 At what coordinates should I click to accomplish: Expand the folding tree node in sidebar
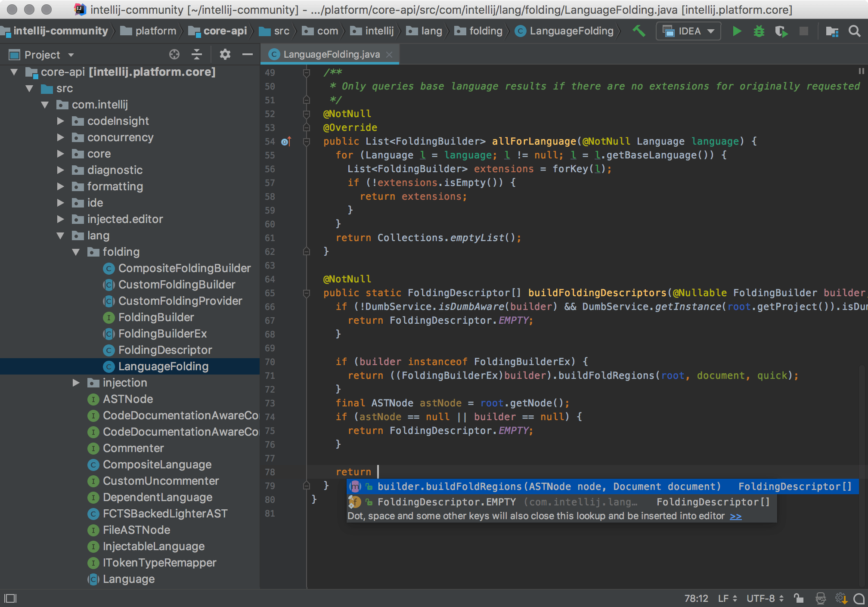pos(74,252)
